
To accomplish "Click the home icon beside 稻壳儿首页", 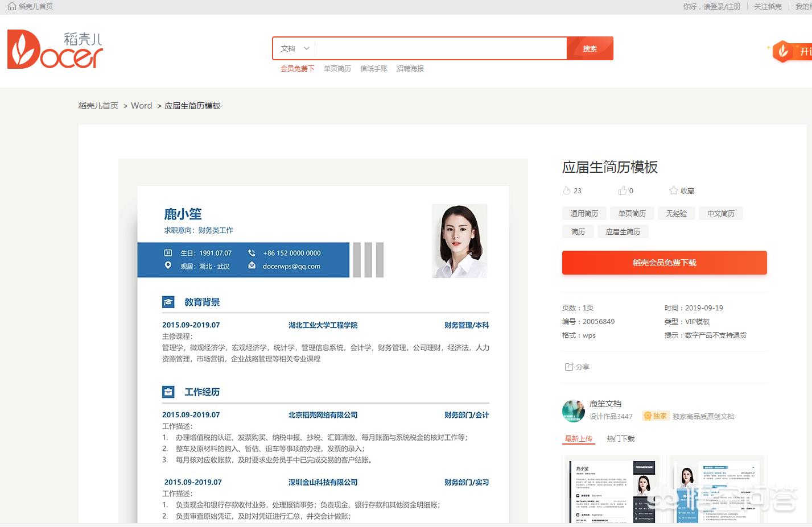I will click(x=11, y=6).
